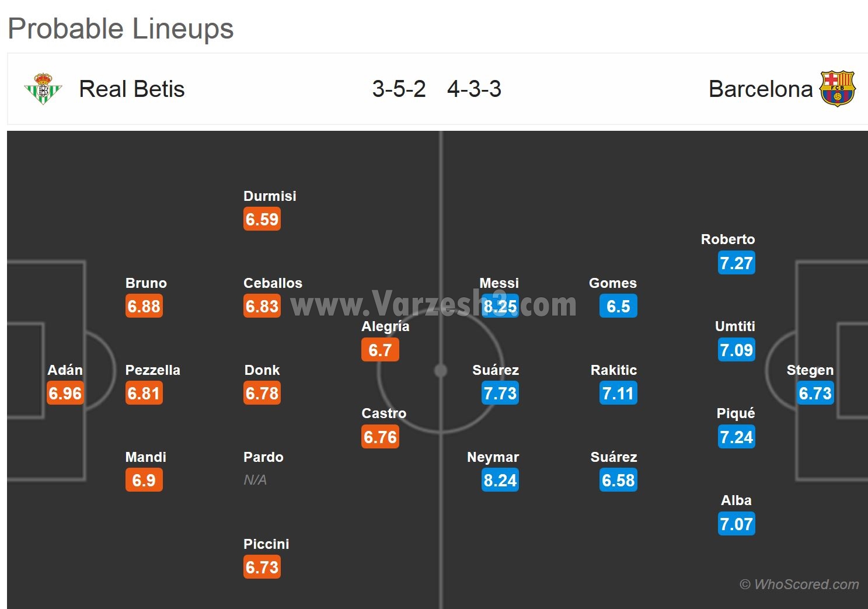
Task: Click Piccini's 6.73 rating badge
Action: 262,567
